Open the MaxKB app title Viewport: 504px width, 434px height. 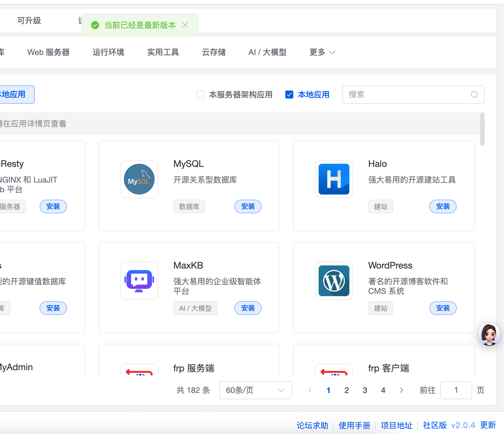pyautogui.click(x=188, y=265)
